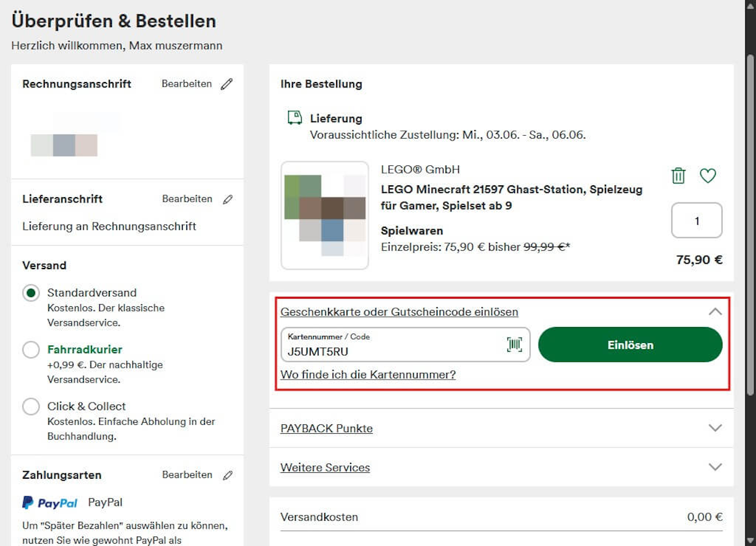This screenshot has height=546, width=756.
Task: Click 'Lieferung an Rechnungsanschrift' text
Action: pyautogui.click(x=109, y=226)
